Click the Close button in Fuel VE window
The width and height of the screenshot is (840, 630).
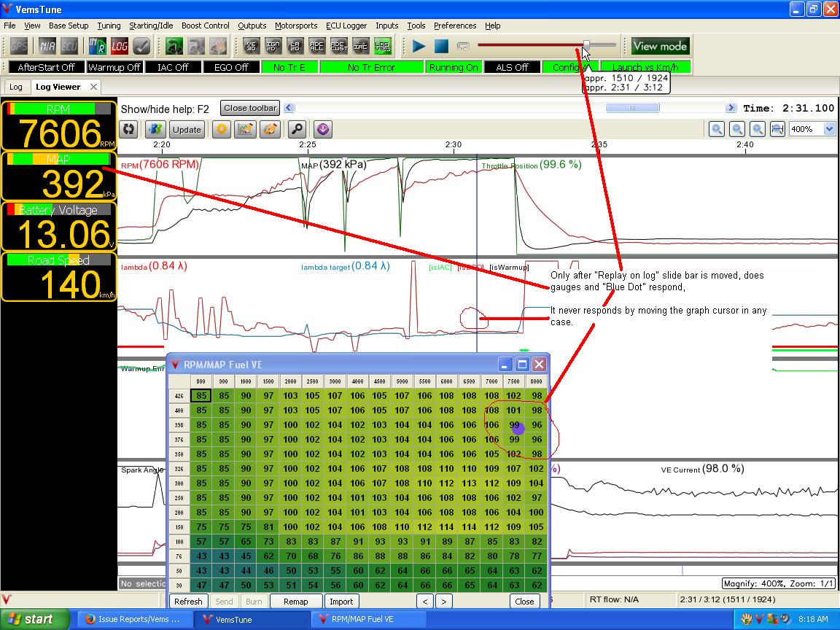point(524,602)
